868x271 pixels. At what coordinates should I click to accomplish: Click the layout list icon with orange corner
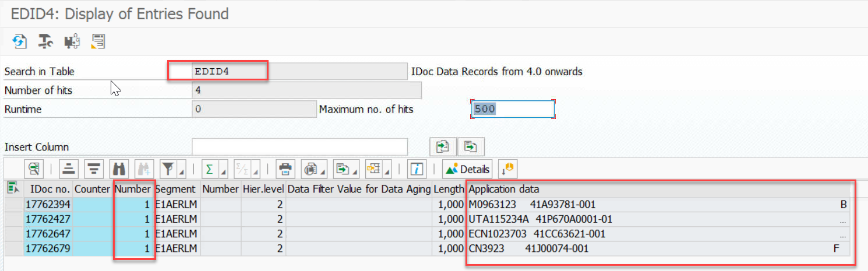98,41
